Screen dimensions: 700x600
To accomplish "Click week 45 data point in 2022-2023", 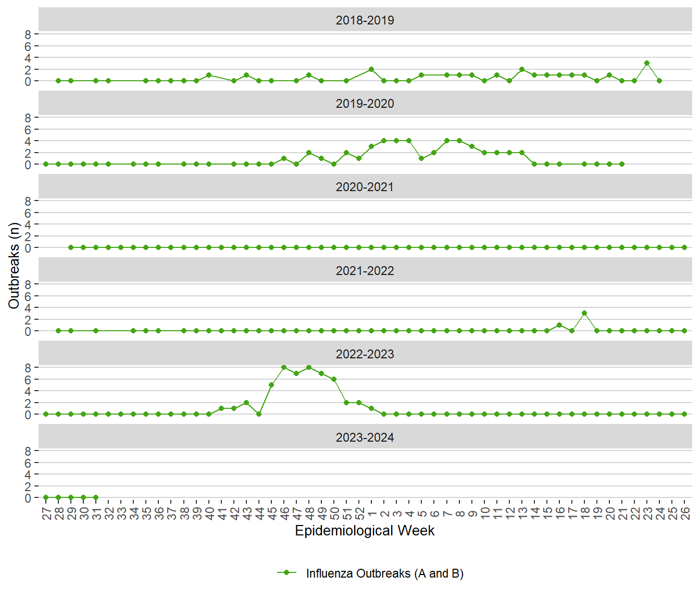I will 271,385.
